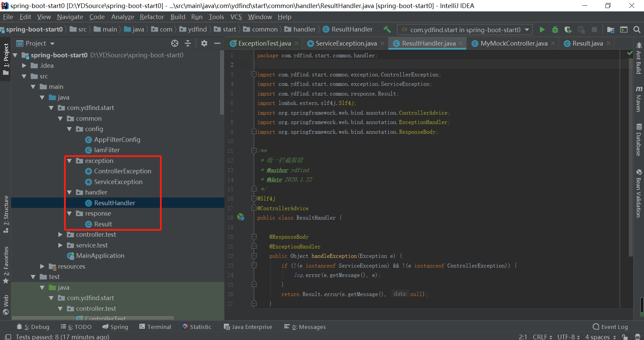This screenshot has height=340, width=644.
Task: Open the Favorites tool window
Action: tap(6, 265)
